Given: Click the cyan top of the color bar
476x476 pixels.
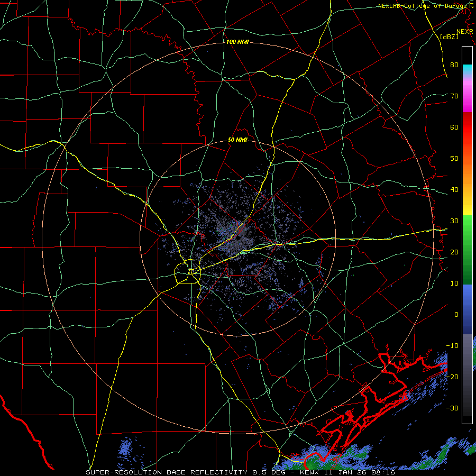Looking at the screenshot, I should pyautogui.click(x=467, y=70).
